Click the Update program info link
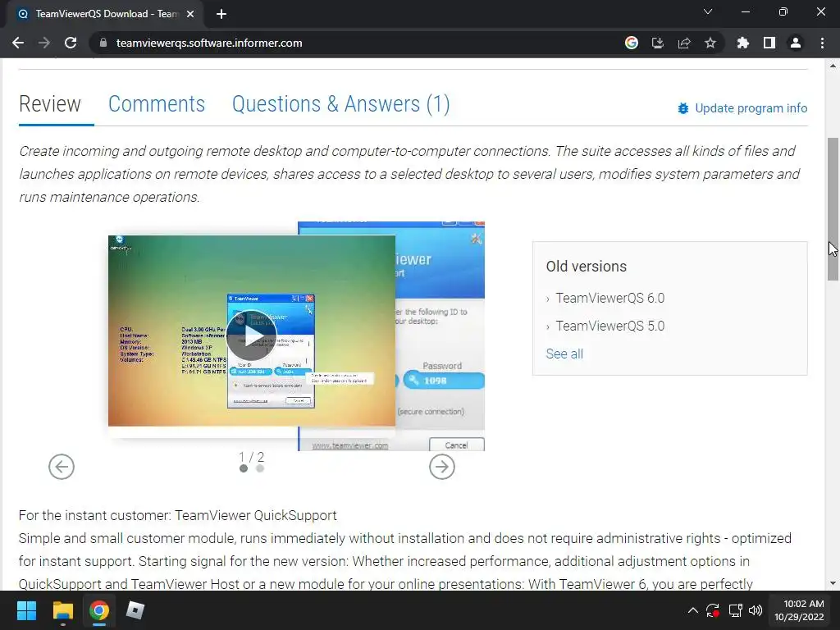 751,108
